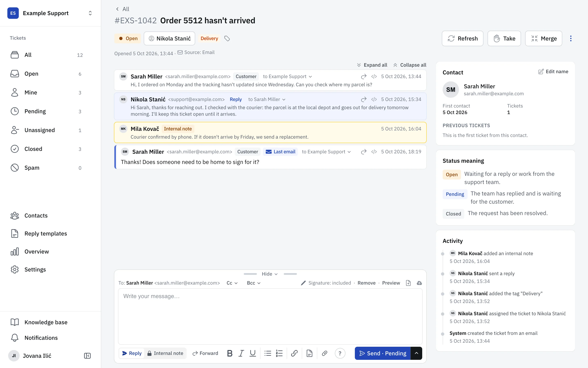The width and height of the screenshot is (588, 368).
Task: View source of Nikola Stanić's 15:34 reply
Action: [374, 99]
